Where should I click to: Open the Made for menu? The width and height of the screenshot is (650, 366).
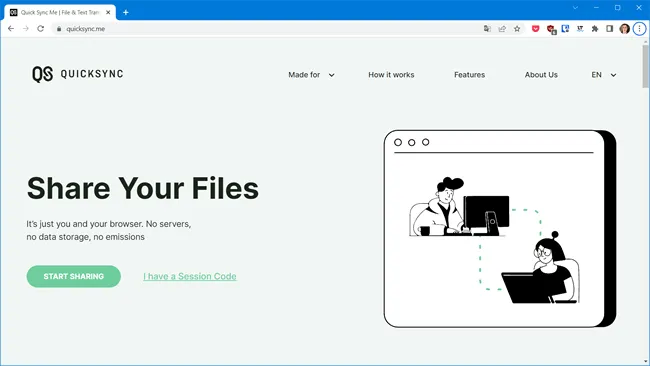pos(304,75)
